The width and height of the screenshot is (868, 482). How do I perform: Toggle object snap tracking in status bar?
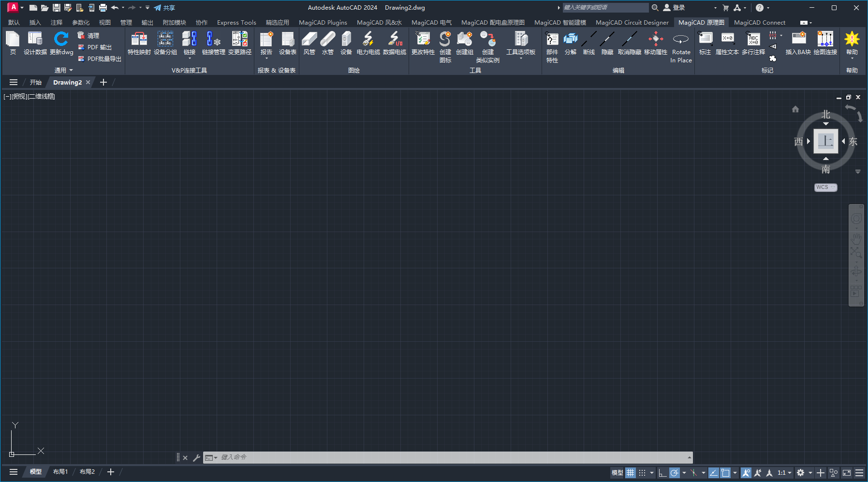point(713,473)
